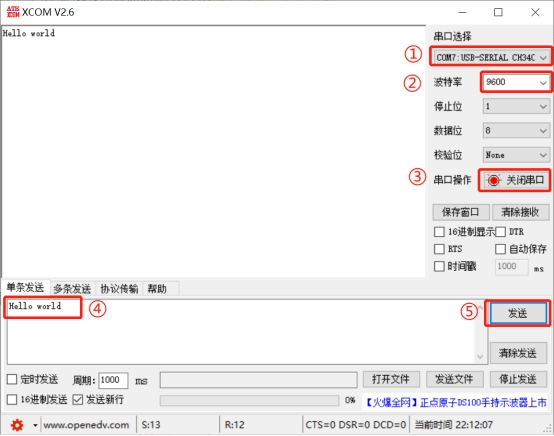Open the 协议传输 tab
Screen dimensions: 554x436
pos(119,289)
